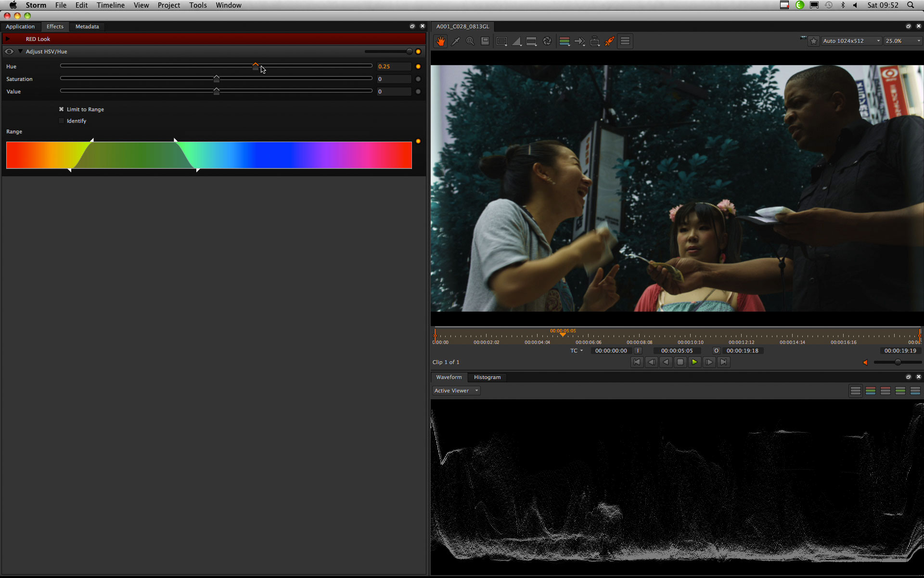The width and height of the screenshot is (924, 578).
Task: Switch to the Histogram tab
Action: pos(487,377)
